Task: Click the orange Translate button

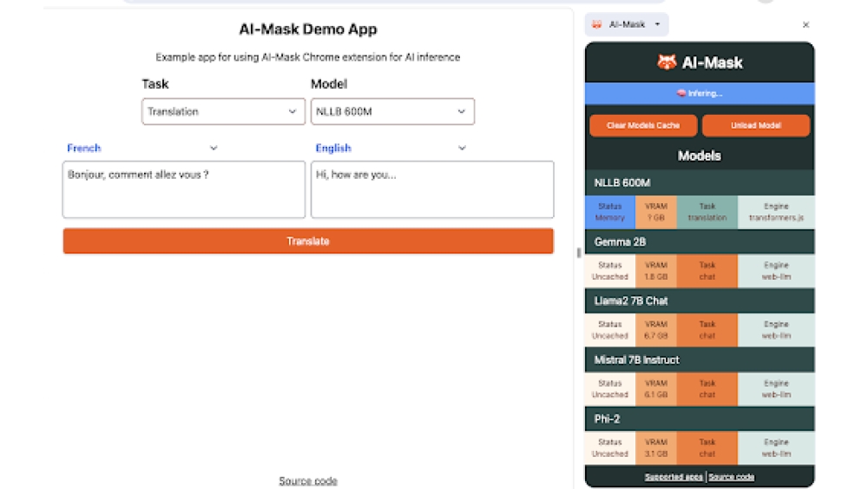Action: click(308, 241)
